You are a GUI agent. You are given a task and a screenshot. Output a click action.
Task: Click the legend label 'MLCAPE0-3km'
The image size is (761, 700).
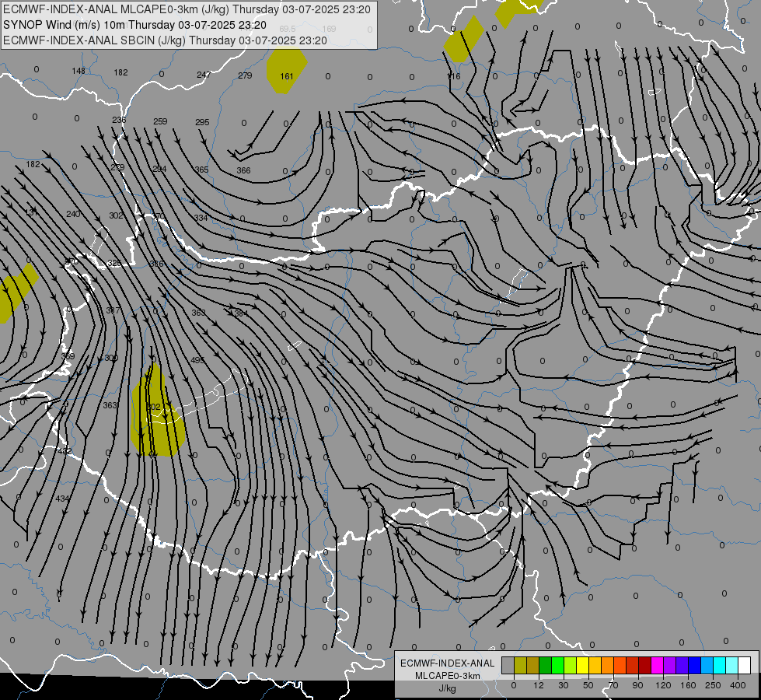(447, 676)
